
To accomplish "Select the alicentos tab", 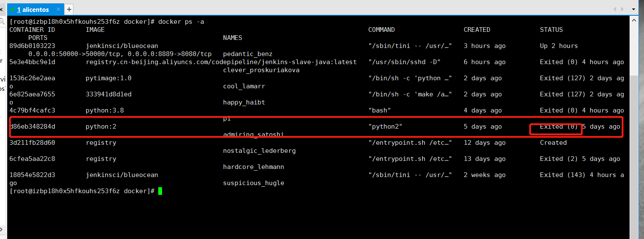I will 33,9.
